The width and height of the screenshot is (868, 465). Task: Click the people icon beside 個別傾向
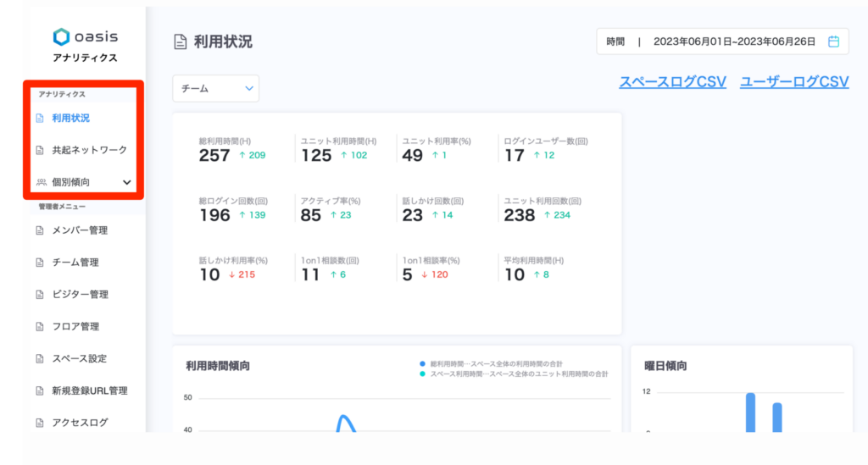coord(40,182)
